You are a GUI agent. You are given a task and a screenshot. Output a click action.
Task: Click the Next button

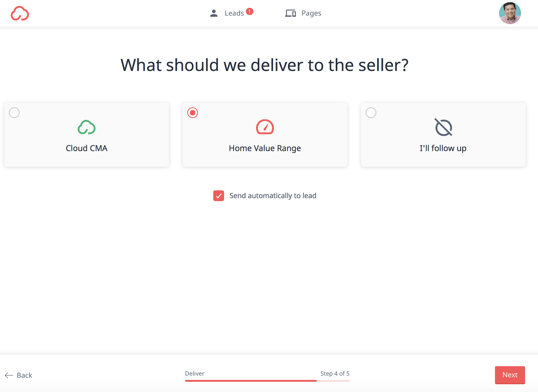[510, 375]
